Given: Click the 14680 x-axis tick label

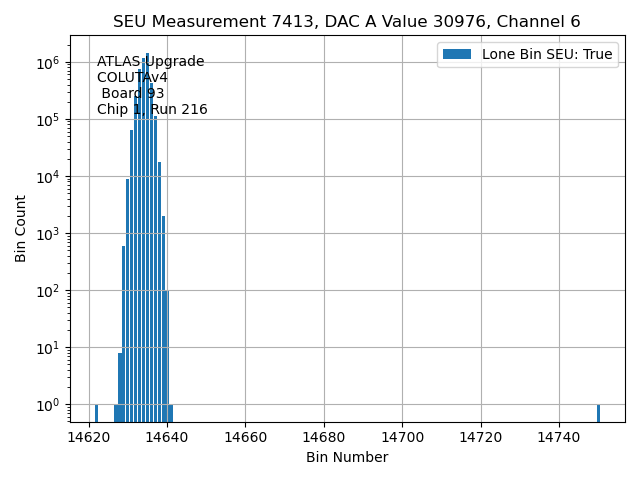Looking at the screenshot, I should coord(324,437).
